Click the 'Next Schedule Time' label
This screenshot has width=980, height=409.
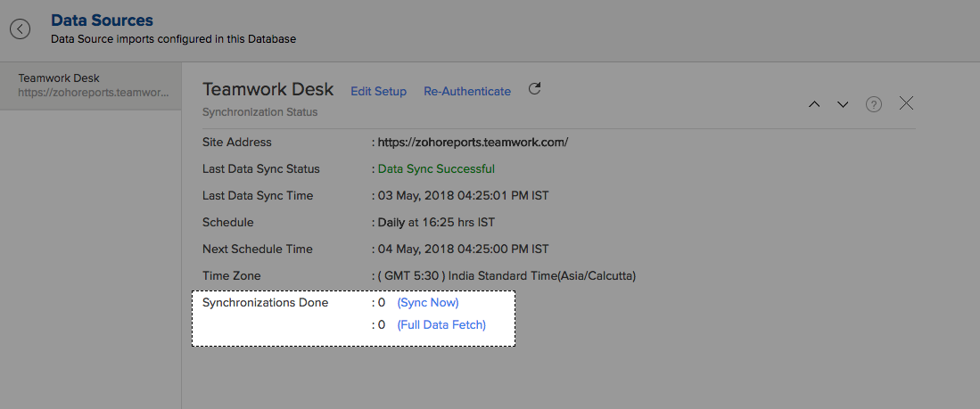258,249
